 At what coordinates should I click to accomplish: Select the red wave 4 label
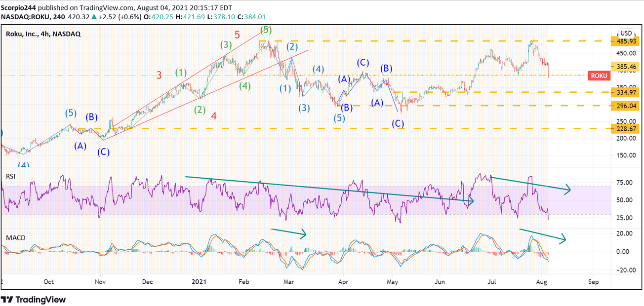click(x=214, y=116)
